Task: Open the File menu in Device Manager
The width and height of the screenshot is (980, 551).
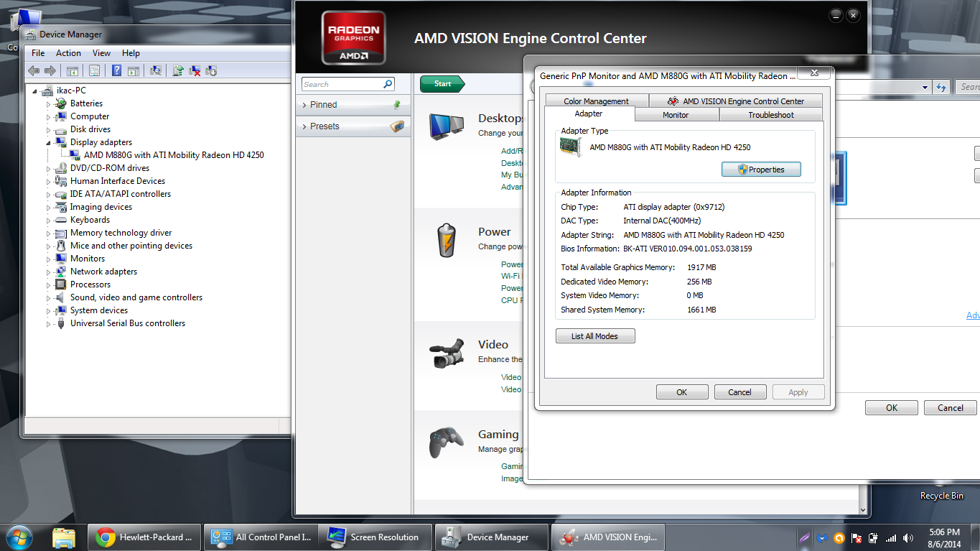Action: 38,53
